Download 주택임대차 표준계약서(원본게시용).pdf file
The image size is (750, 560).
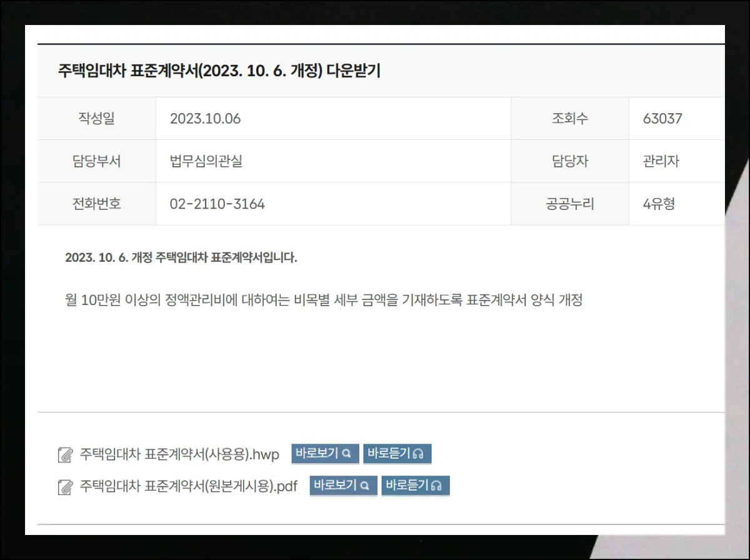188,486
